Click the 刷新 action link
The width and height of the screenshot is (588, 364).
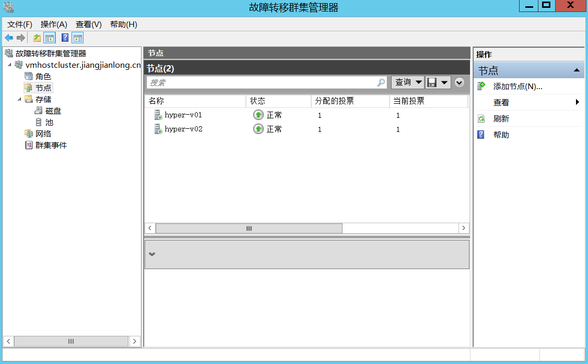click(501, 119)
